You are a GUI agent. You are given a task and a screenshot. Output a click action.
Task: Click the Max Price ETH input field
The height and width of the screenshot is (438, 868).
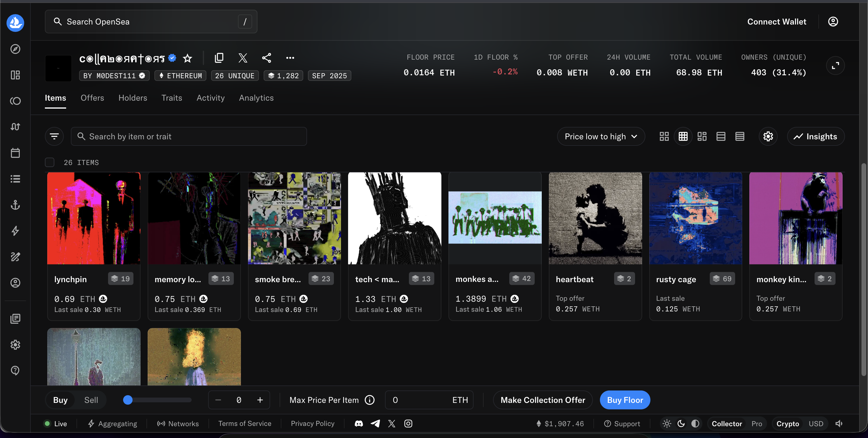[x=429, y=400]
